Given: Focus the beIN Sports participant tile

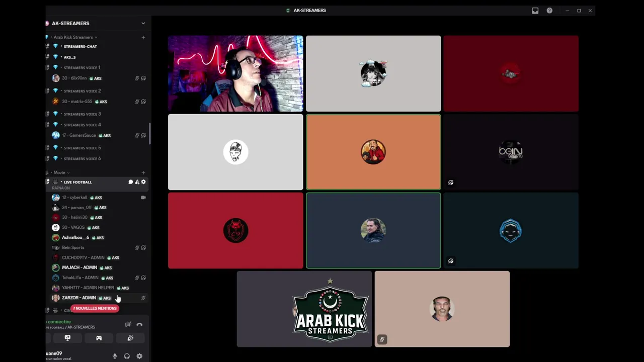Looking at the screenshot, I should (511, 152).
